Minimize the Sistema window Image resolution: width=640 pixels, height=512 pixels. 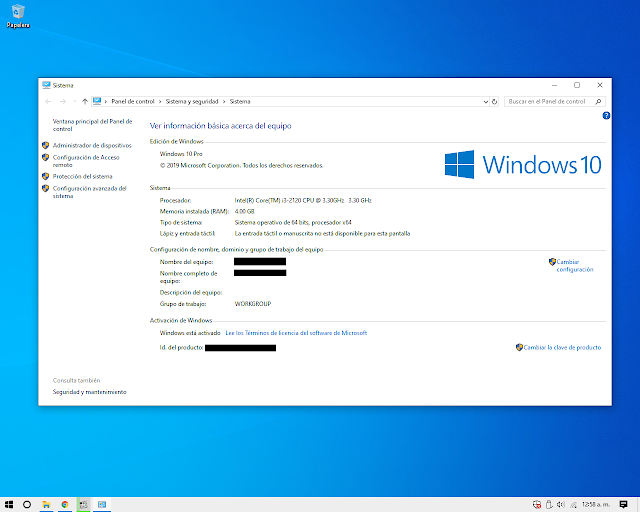tap(554, 85)
